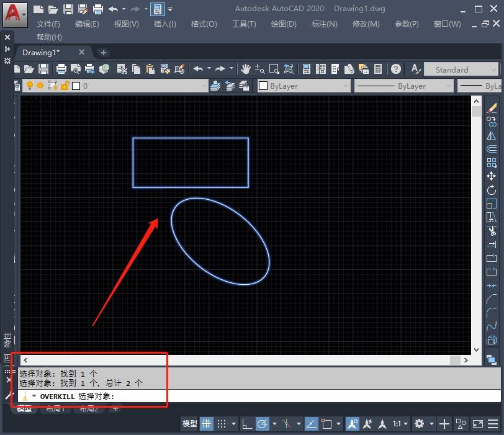This screenshot has width=504, height=435.
Task: Open the 修改(M) menu
Action: pyautogui.click(x=366, y=24)
